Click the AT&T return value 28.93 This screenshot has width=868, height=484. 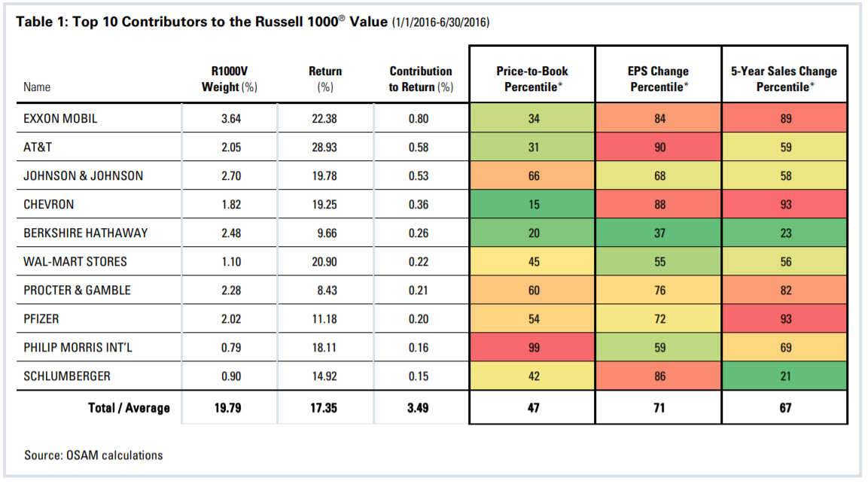pyautogui.click(x=325, y=147)
